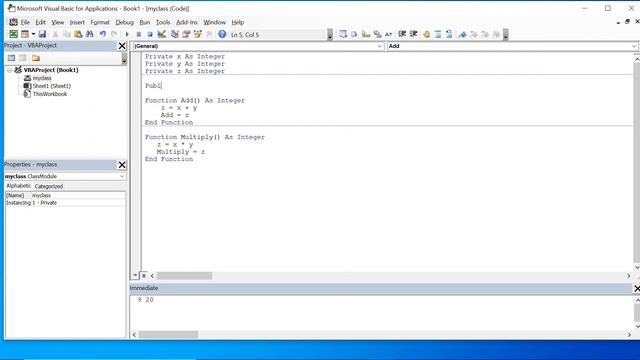Open the Object Browser icon
This screenshot has height=360, width=640.
[x=198, y=34]
